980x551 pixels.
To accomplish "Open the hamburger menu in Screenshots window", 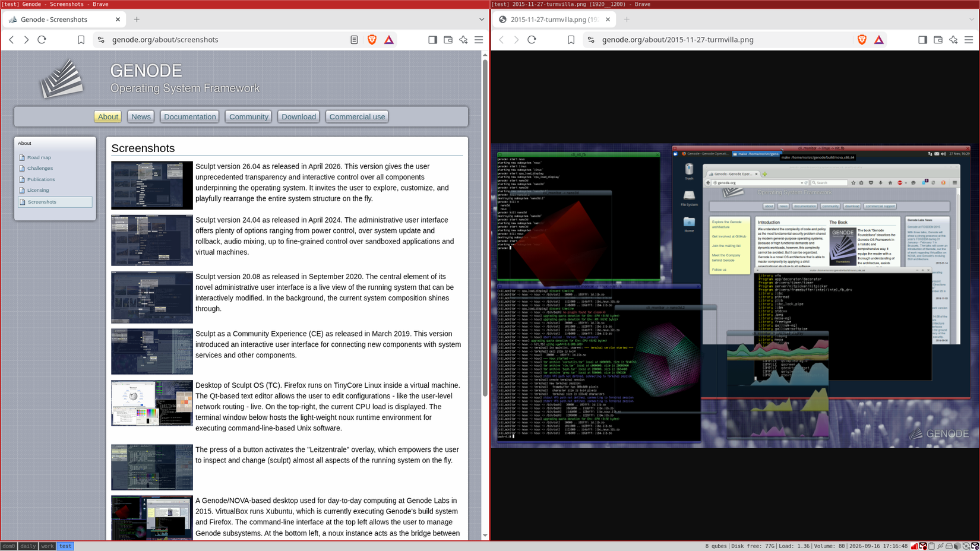I will 479,40.
